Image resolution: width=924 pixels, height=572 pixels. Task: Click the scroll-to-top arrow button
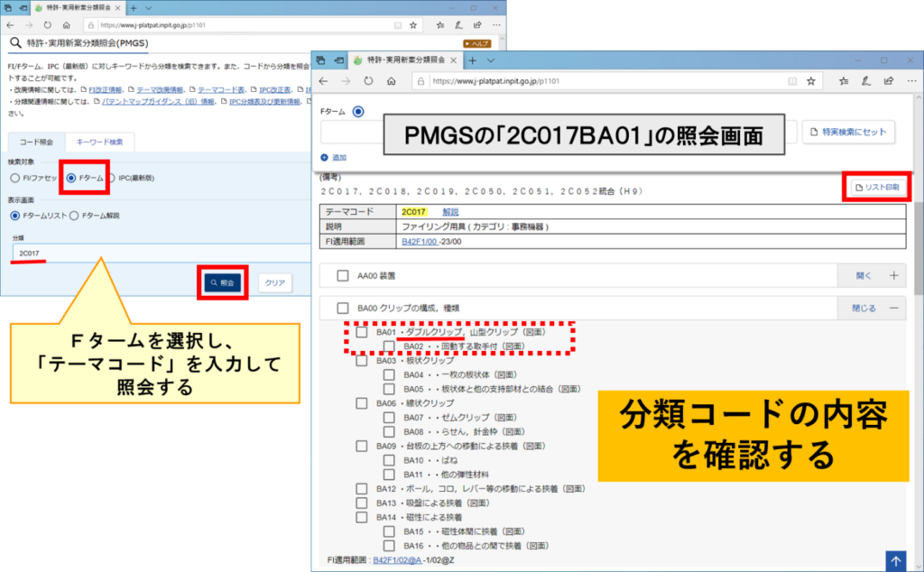895,560
